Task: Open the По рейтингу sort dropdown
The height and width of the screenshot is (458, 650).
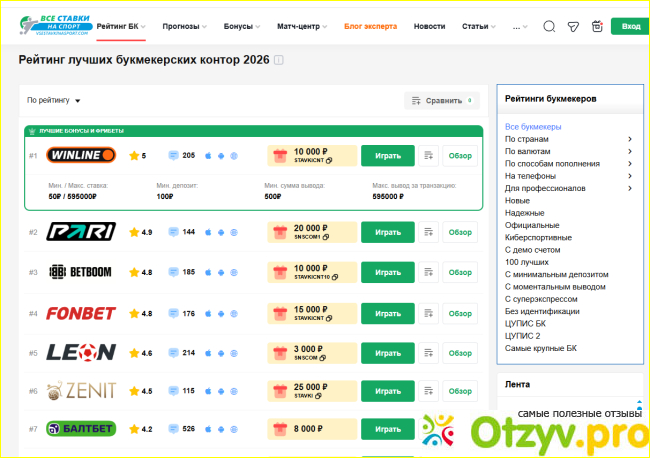Action: click(53, 100)
